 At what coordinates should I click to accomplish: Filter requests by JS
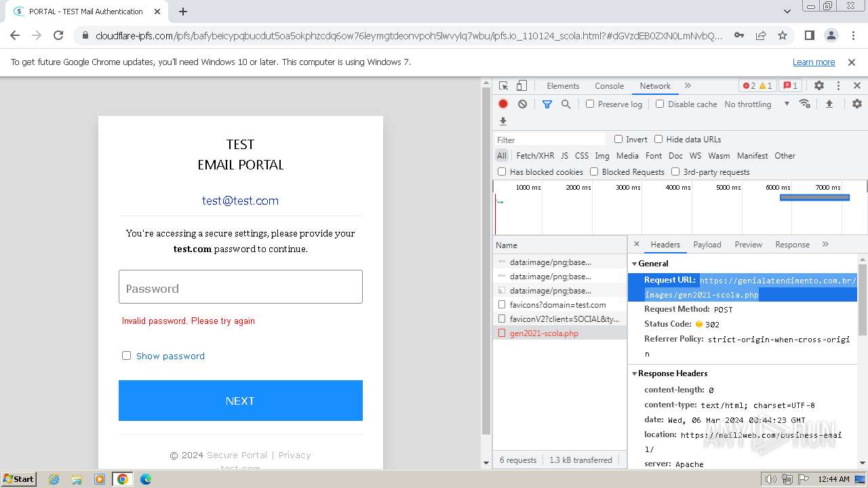[x=564, y=155]
